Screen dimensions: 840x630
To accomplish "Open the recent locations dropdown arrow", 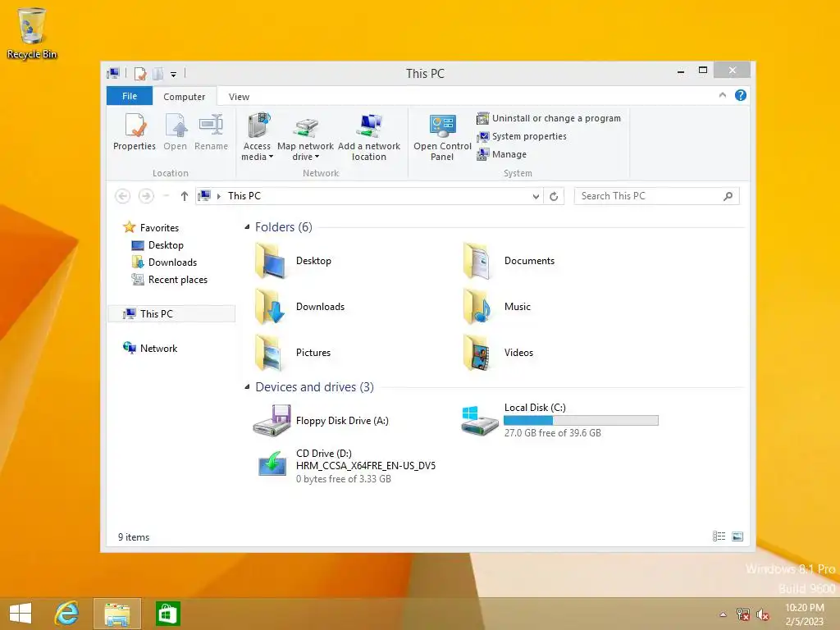I will (166, 196).
